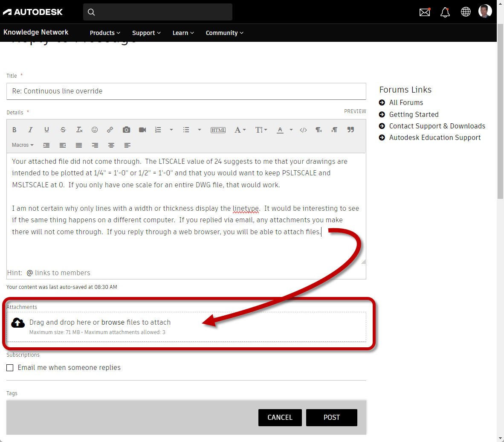504x442 pixels.
Task: Open the Getting Started forums link
Action: coord(414,114)
